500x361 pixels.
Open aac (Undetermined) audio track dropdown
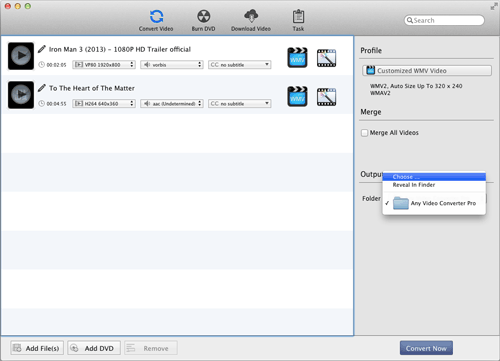(x=172, y=104)
